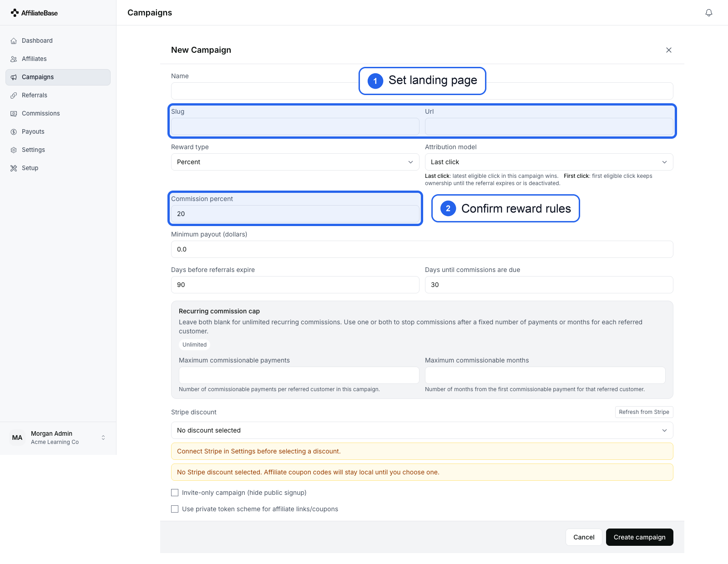Click Maximum commissionable months field
728x564 pixels.
click(545, 375)
